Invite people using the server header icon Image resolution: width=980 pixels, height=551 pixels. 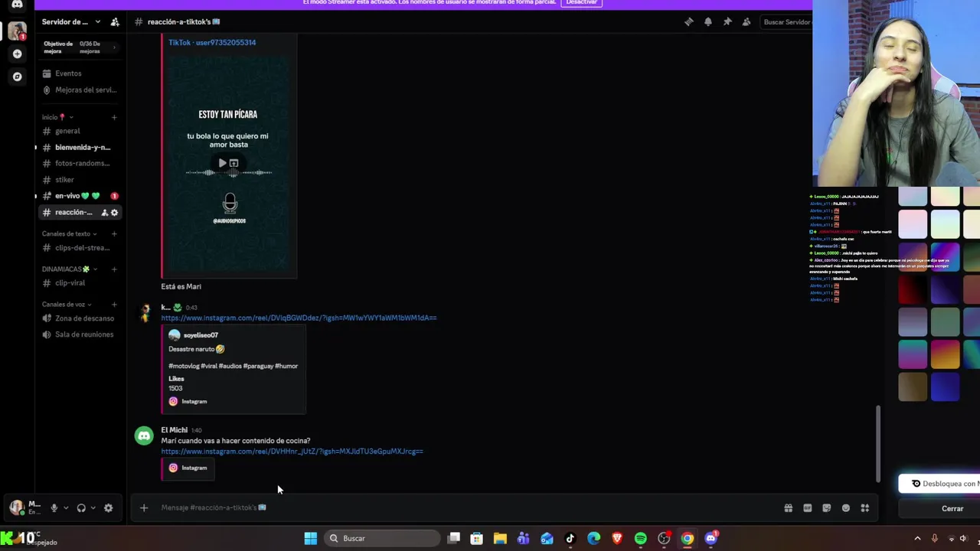pyautogui.click(x=115, y=22)
